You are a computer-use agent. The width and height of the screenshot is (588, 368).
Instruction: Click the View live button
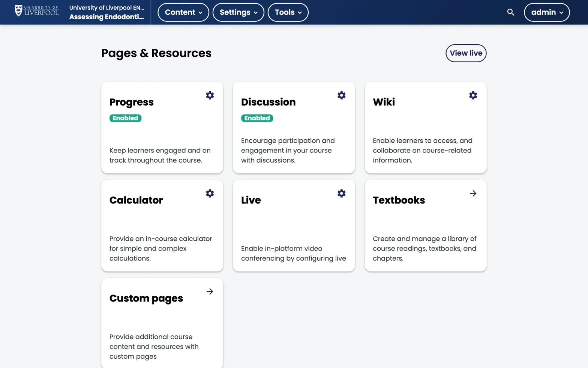[466, 53]
